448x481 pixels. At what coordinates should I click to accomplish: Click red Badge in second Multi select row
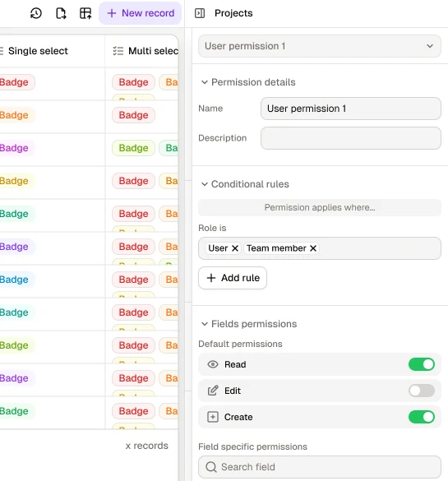(133, 115)
